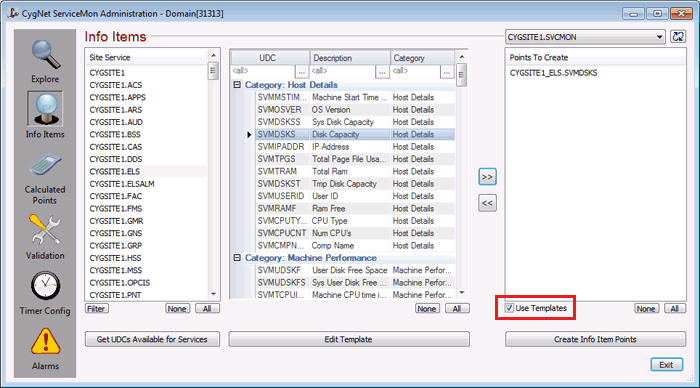The image size is (700, 388).
Task: Select the SVMDSKSS Sys Disk Capacity row
Action: click(x=355, y=122)
